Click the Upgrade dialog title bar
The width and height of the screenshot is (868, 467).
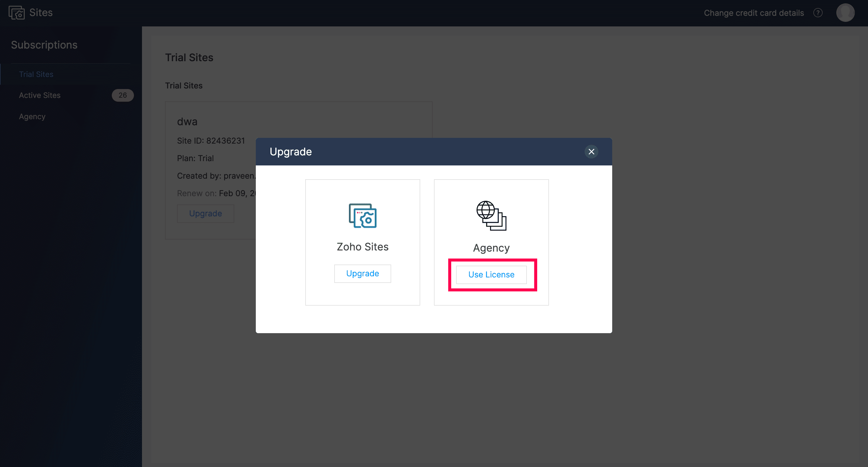tap(421, 152)
